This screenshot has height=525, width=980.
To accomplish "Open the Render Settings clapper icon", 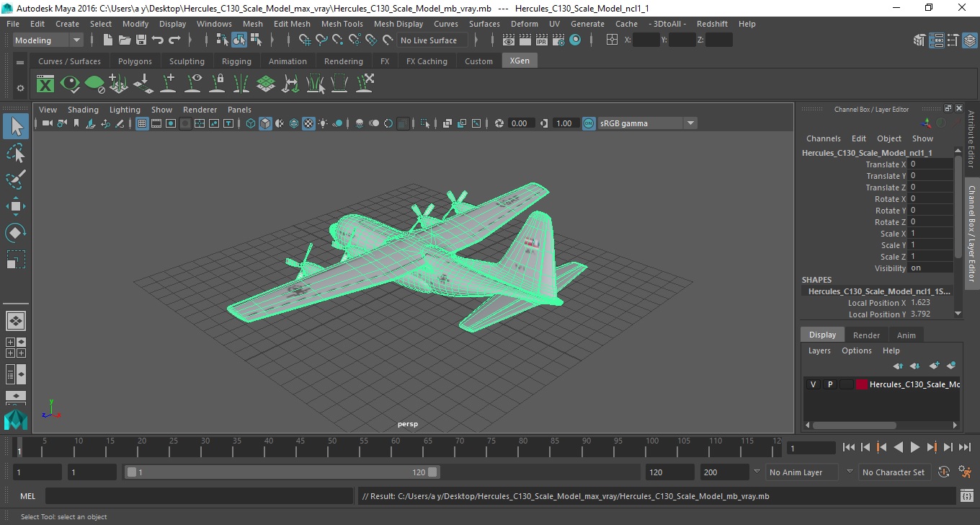I will tap(559, 40).
